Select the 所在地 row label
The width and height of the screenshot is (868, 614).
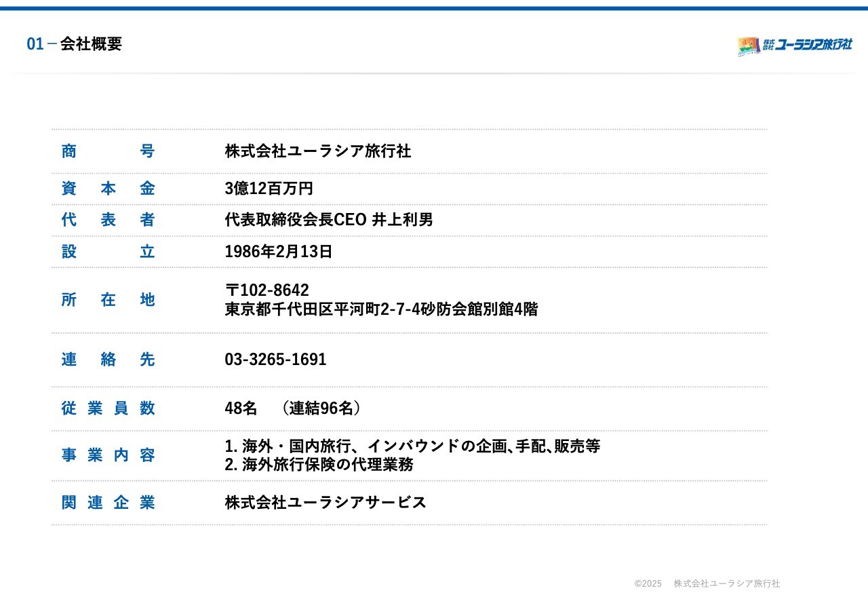click(108, 300)
